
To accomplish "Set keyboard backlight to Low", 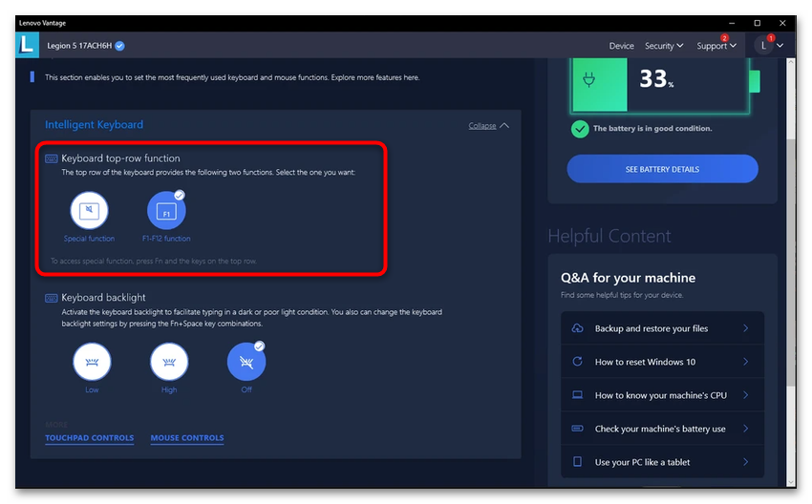I will pos(92,361).
